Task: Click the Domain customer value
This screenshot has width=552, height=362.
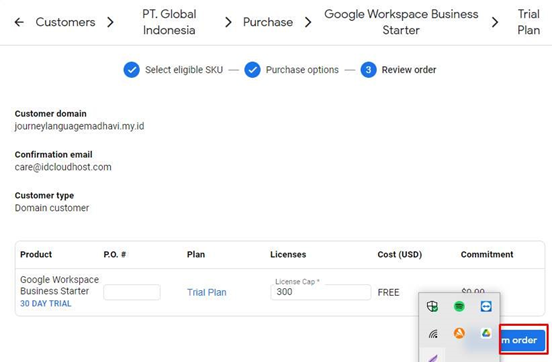Action: (x=52, y=208)
